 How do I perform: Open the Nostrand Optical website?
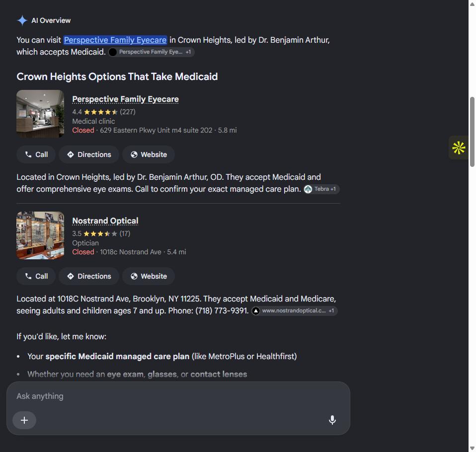coord(149,276)
